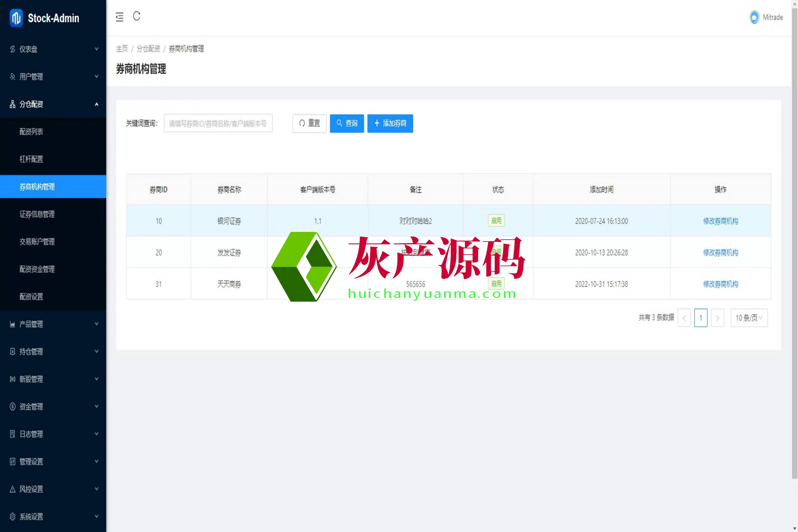
Task: Click the 仪表盘 dashboard sidebar icon
Action: pos(12,49)
